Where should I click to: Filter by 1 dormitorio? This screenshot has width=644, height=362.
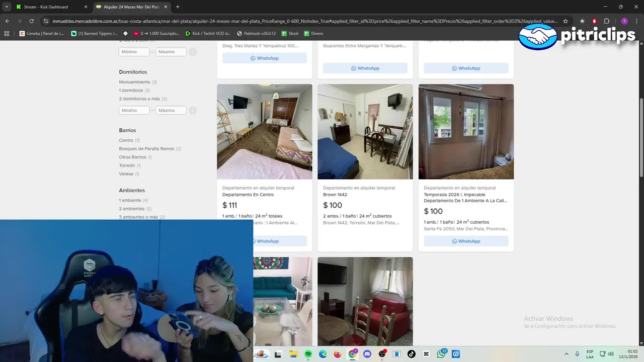131,90
